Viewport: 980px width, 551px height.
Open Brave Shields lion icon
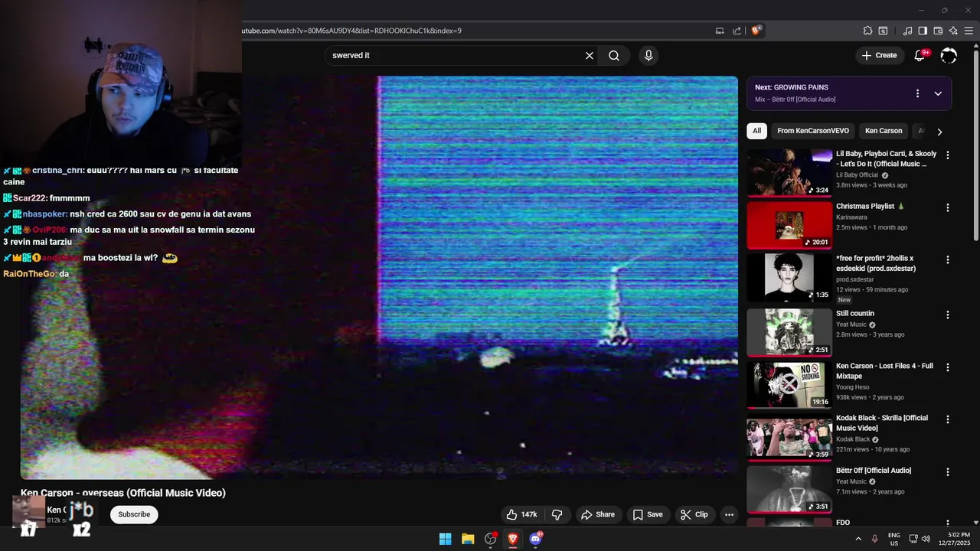pos(756,31)
